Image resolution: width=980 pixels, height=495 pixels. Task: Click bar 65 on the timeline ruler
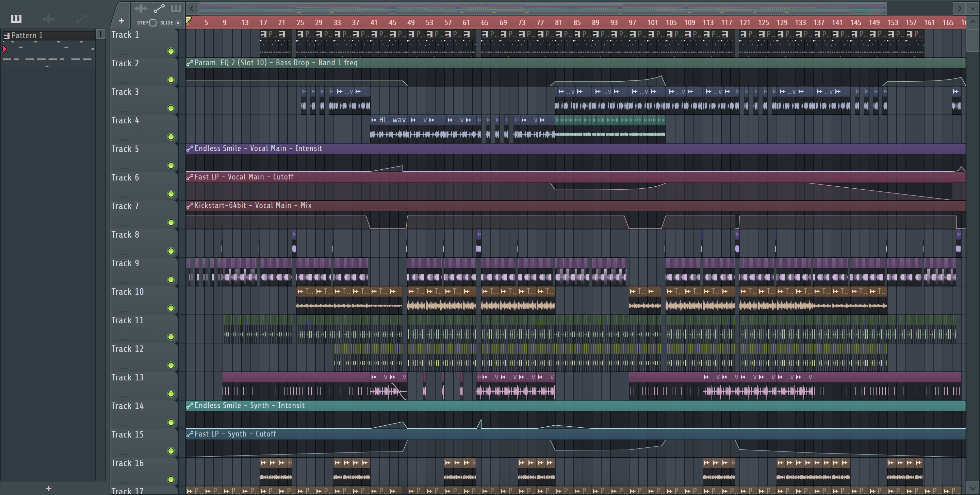[485, 23]
